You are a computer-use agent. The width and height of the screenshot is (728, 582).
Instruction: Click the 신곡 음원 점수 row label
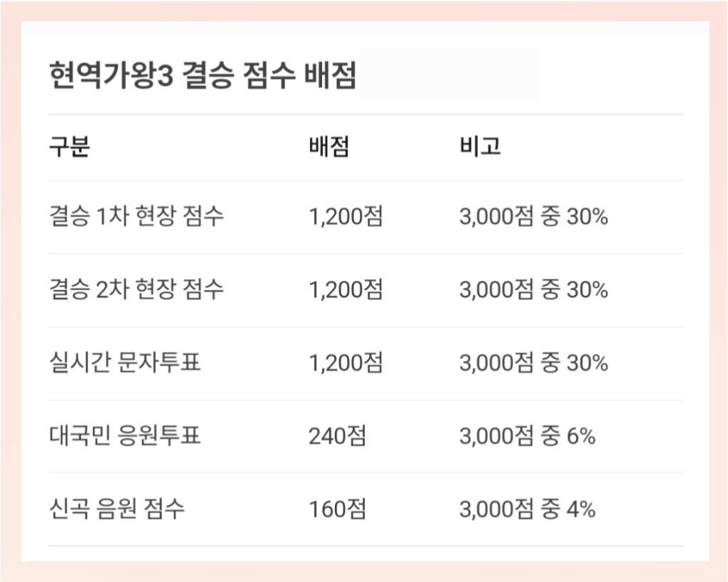[x=117, y=509]
